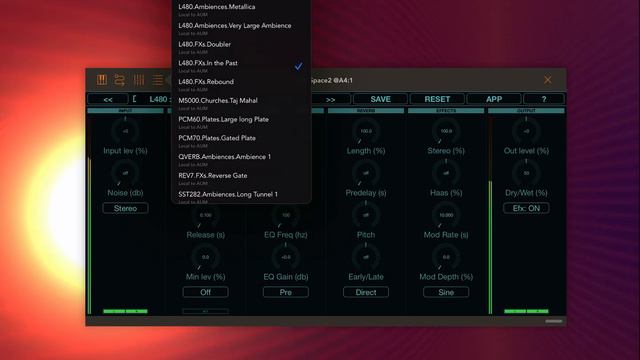Go to next preset with >> button
The image size is (640, 360).
pyautogui.click(x=331, y=99)
